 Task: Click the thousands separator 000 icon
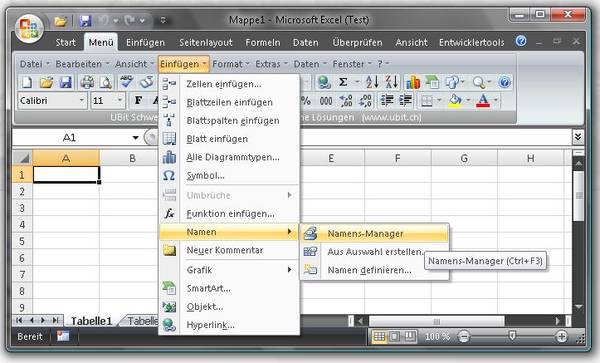(x=326, y=101)
